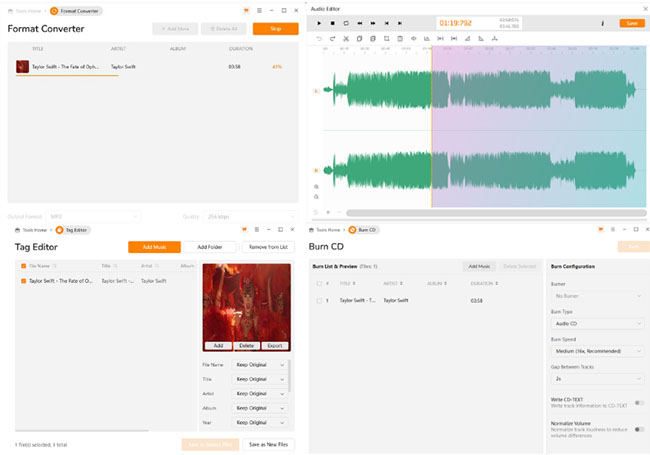Screen dimensions: 650x455
Task: Click Stop in Format Converter
Action: tap(276, 29)
